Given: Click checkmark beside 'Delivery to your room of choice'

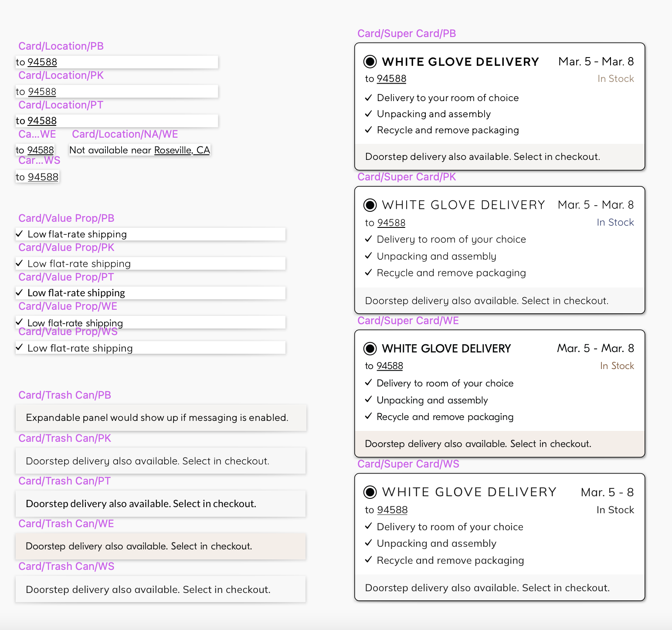Looking at the screenshot, I should (x=369, y=98).
